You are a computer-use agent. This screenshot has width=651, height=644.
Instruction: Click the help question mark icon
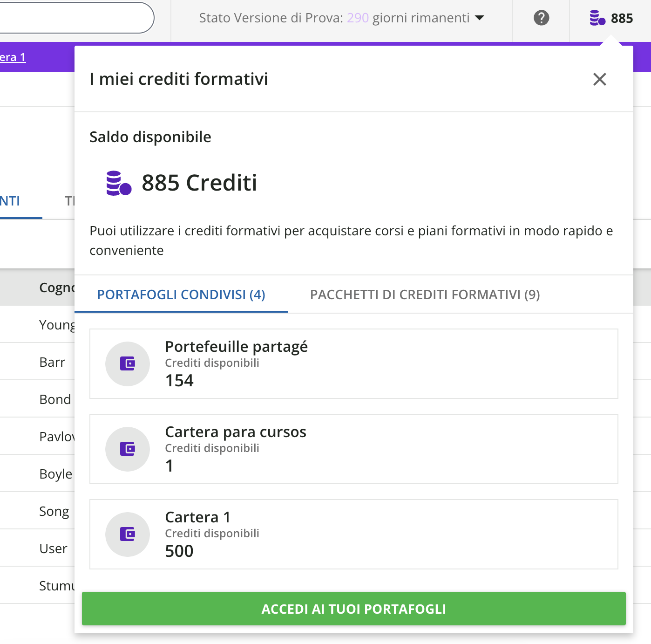pyautogui.click(x=541, y=18)
